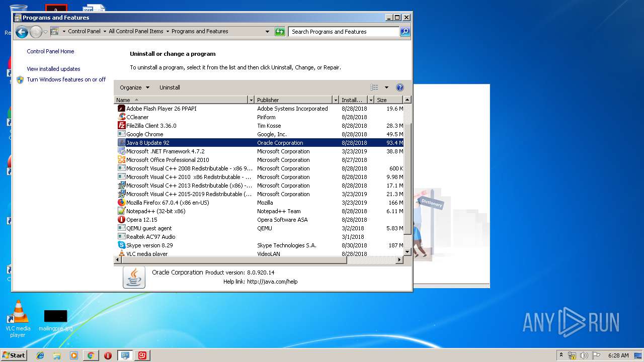Click the Control Panel taskbar button

pos(125,355)
